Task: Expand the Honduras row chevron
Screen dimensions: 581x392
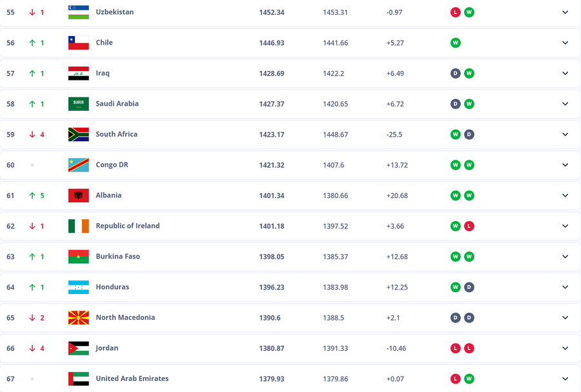Action: 565,287
